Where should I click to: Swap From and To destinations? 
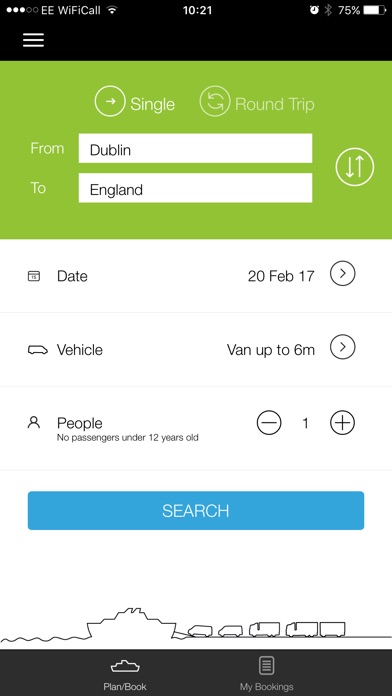(355, 167)
